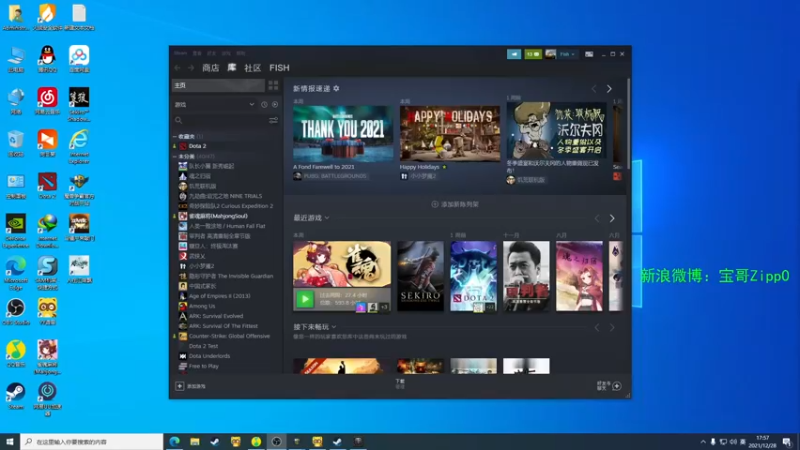The height and width of the screenshot is (450, 800).
Task: Open File Explorer from the taskbar
Action: pyautogui.click(x=195, y=441)
